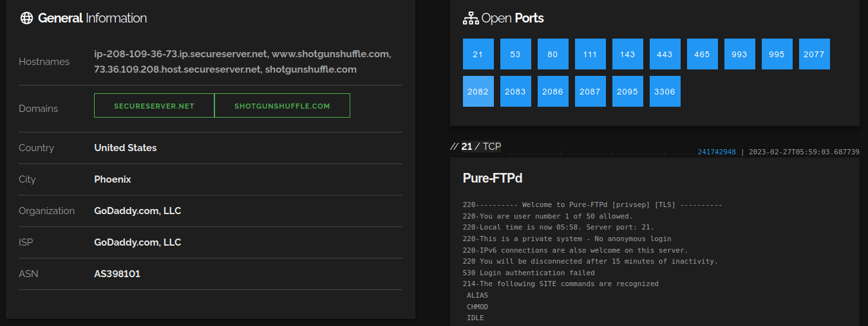Screen dimensions: 868x326
Task: Select MySQL port 3306 tile
Action: click(x=665, y=91)
